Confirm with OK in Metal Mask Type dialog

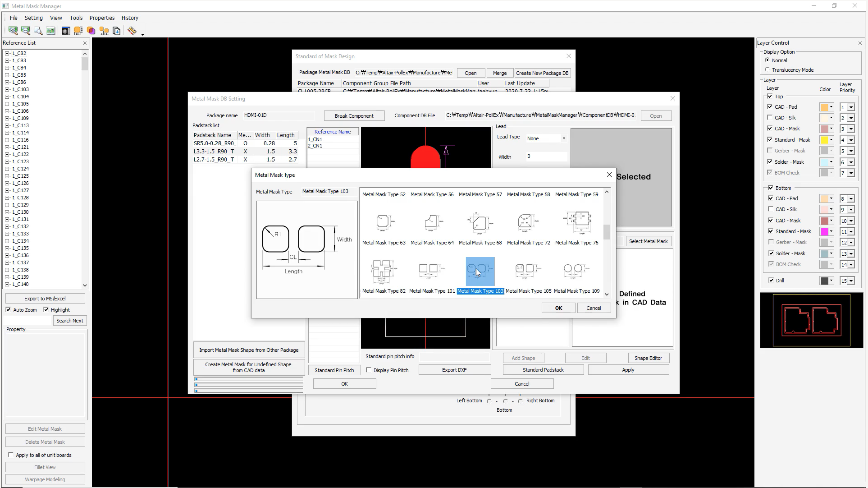coord(558,308)
